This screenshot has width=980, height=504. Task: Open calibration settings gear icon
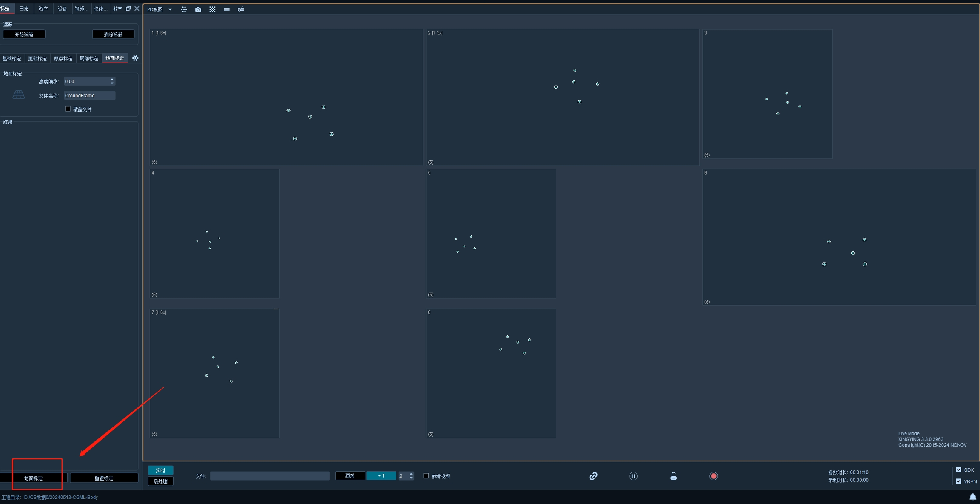pos(135,58)
